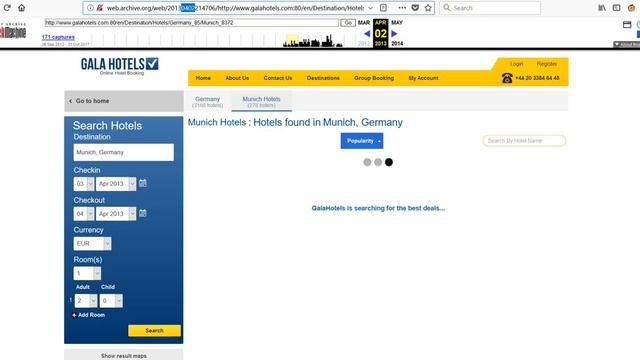
Task: Click the Register link
Action: click(x=547, y=64)
